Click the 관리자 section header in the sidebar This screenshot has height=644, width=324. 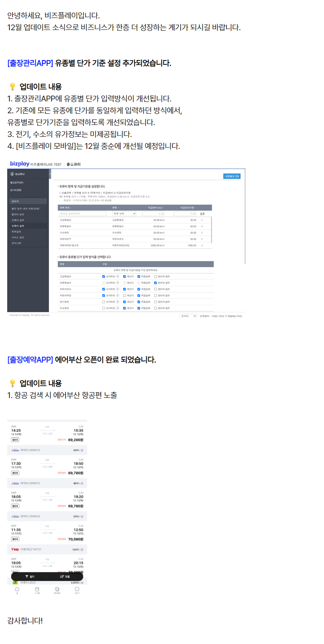28,201
